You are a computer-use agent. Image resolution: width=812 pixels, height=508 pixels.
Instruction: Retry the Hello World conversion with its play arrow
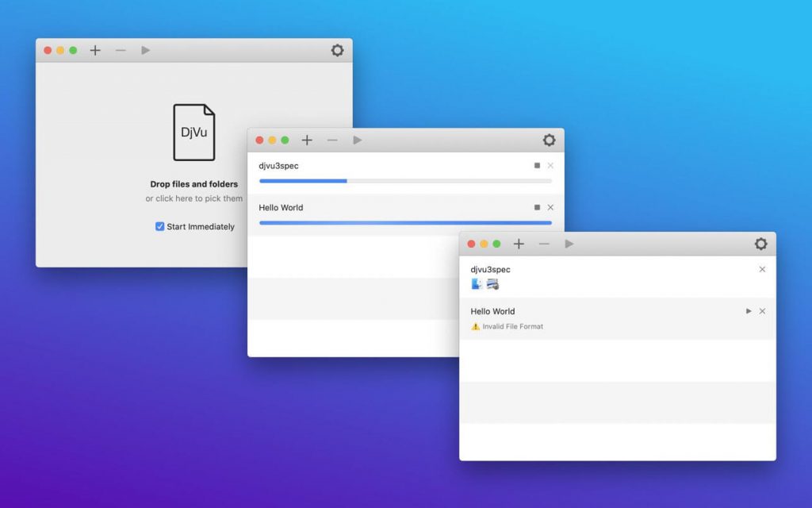tap(749, 311)
